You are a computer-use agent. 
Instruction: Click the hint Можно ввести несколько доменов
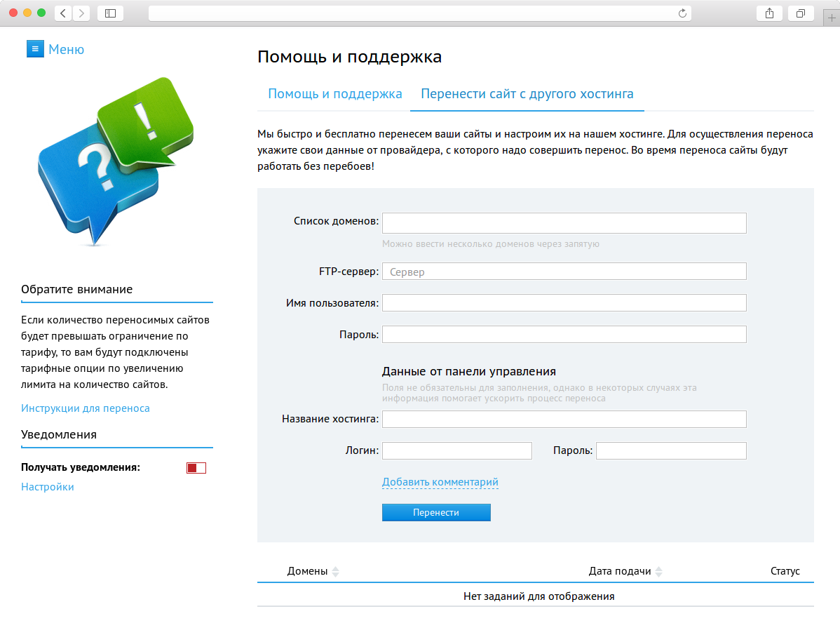coord(491,244)
